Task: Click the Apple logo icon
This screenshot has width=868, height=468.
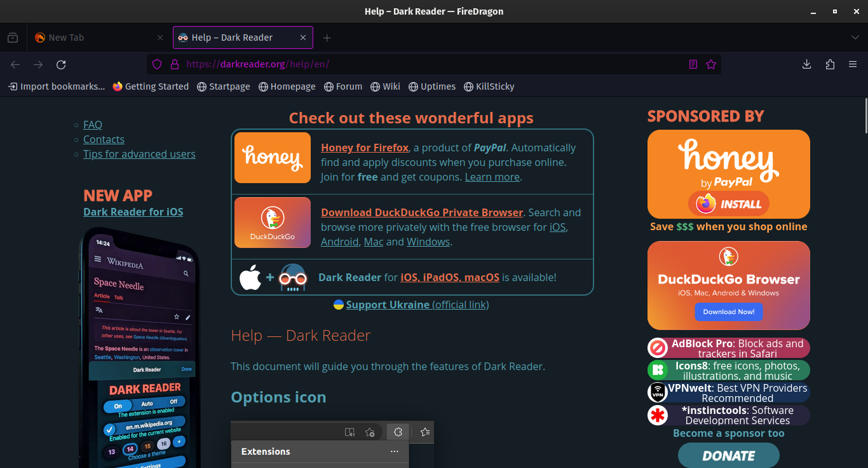Action: click(x=250, y=278)
